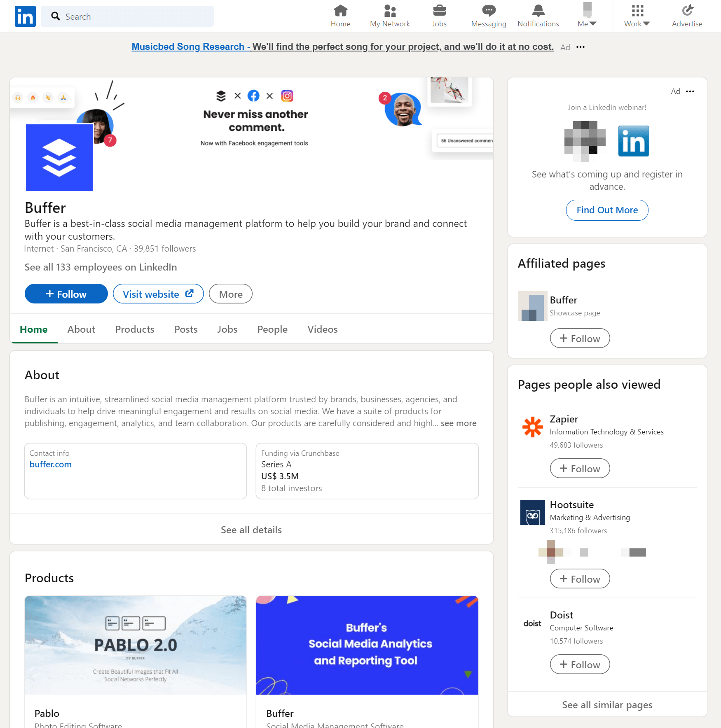The height and width of the screenshot is (728, 721).
Task: Expand the Work apps dropdown
Action: tap(637, 16)
